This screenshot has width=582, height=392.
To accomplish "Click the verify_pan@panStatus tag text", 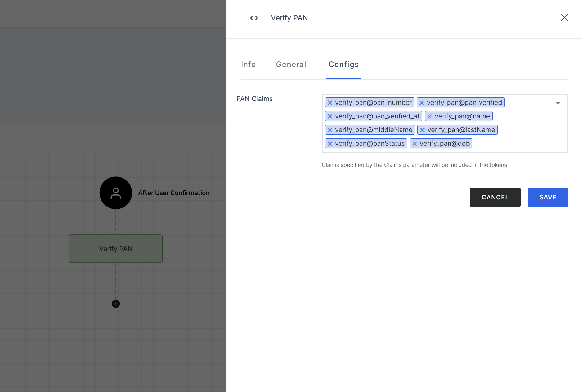I will tap(370, 144).
